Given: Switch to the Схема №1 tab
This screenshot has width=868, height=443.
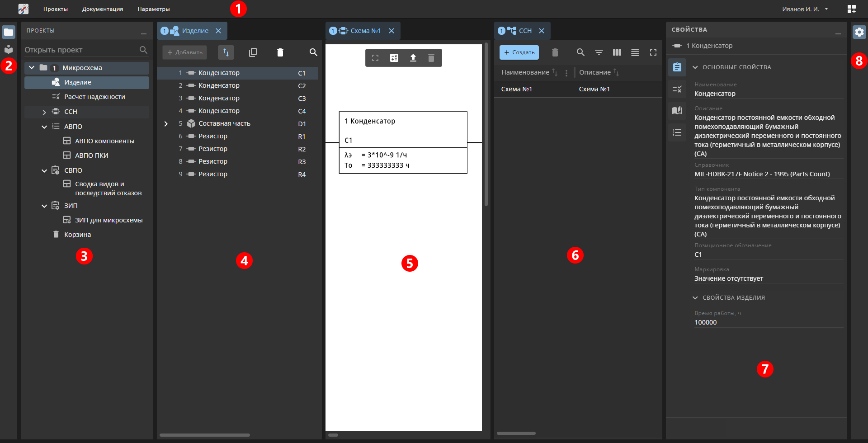Looking at the screenshot, I should click(362, 31).
